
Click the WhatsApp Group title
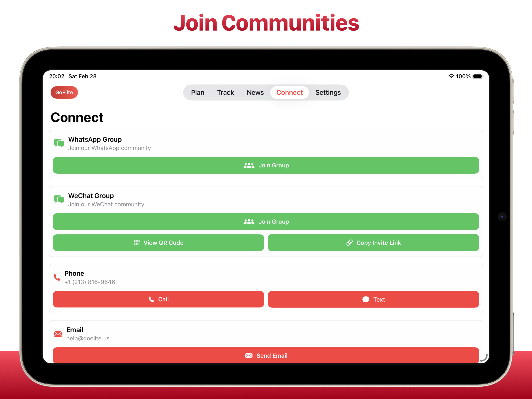click(95, 140)
